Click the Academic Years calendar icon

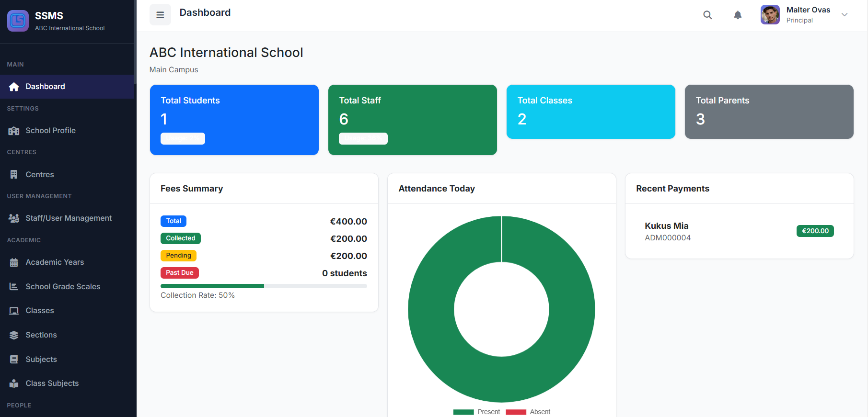pyautogui.click(x=14, y=262)
